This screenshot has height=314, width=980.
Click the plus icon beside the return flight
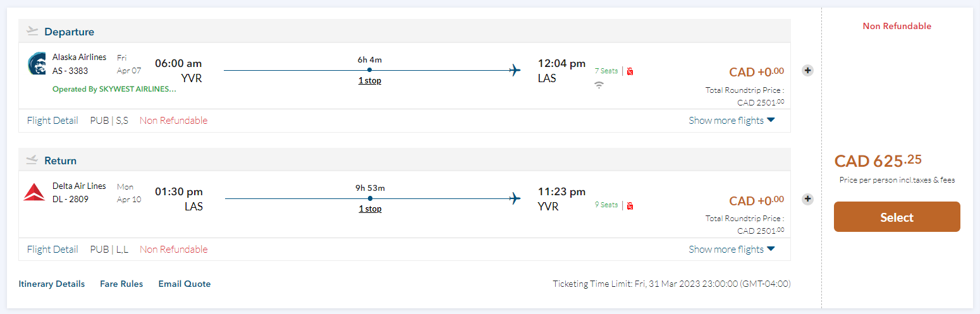[807, 199]
